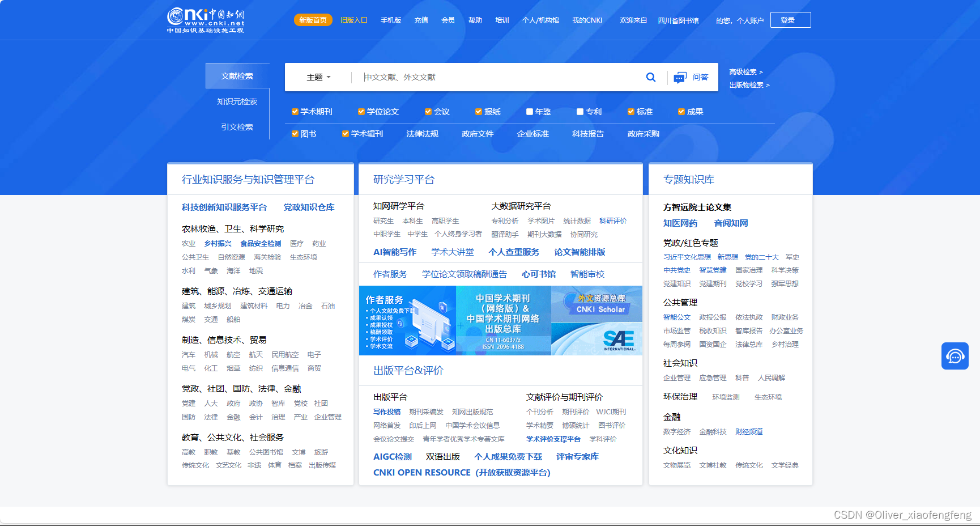Click the CNKI logo

coord(206,20)
